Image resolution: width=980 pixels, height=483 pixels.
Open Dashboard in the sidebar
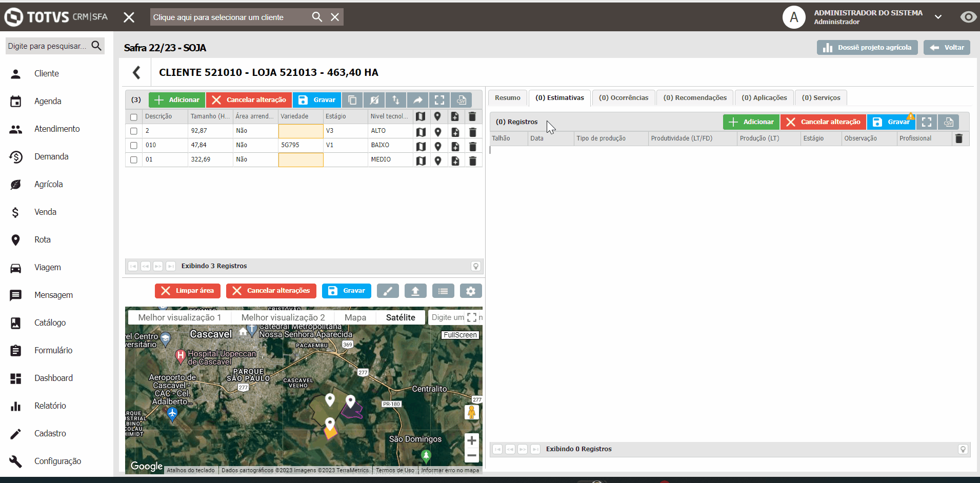point(54,378)
